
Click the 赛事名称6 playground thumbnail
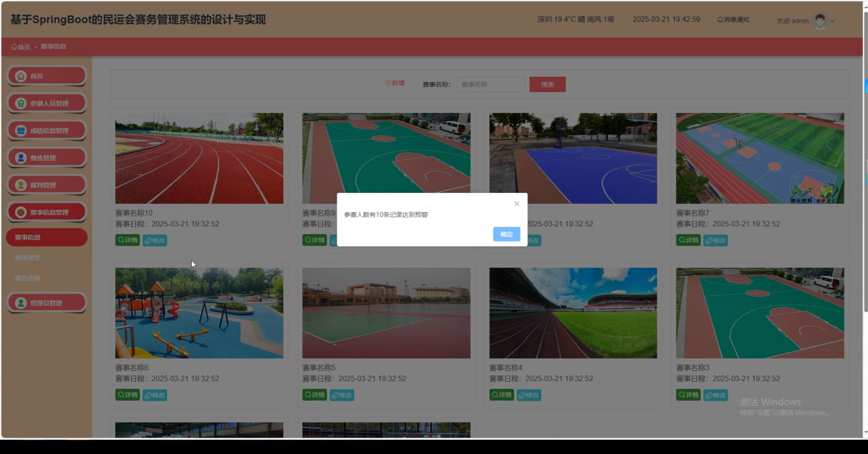199,313
